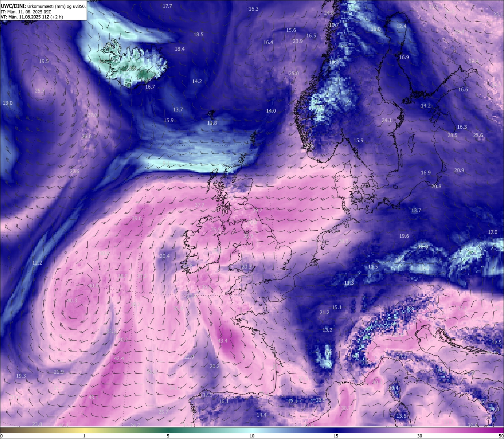Select the 14.0 value in Norwegian Sea
This screenshot has width=504, height=439.
click(271, 111)
